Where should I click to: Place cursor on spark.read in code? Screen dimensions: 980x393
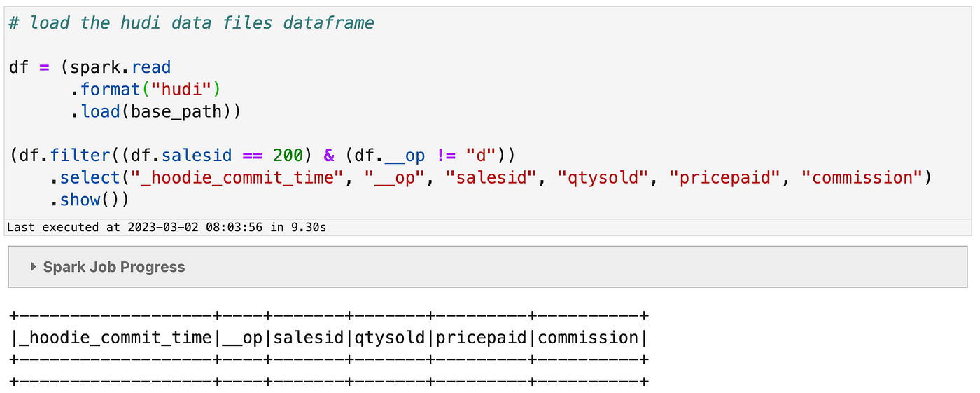pos(120,68)
